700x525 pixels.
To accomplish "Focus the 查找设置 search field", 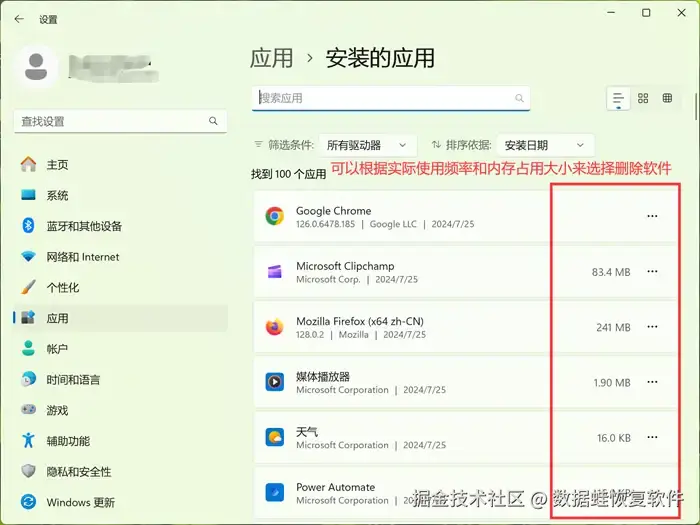I will pyautogui.click(x=120, y=121).
